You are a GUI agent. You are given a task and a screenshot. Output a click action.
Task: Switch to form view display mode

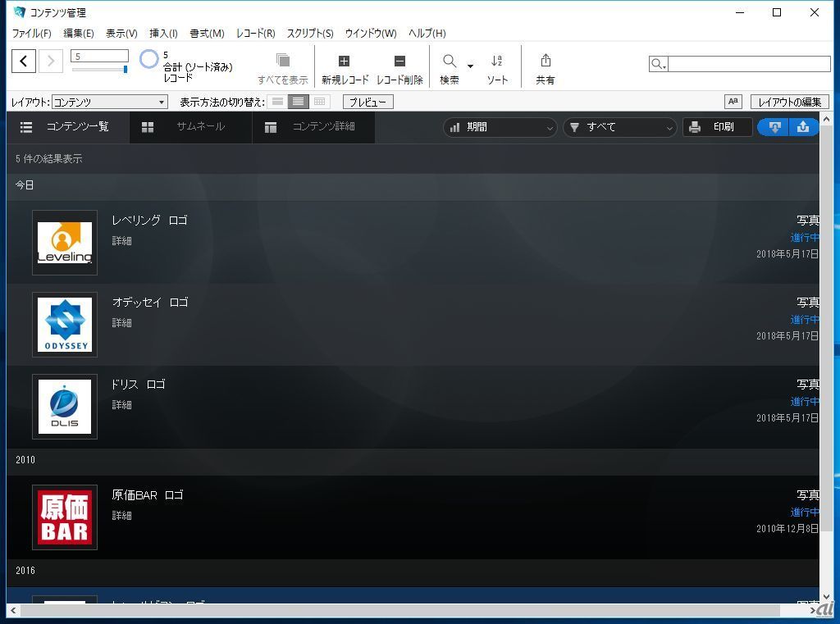pyautogui.click(x=278, y=102)
